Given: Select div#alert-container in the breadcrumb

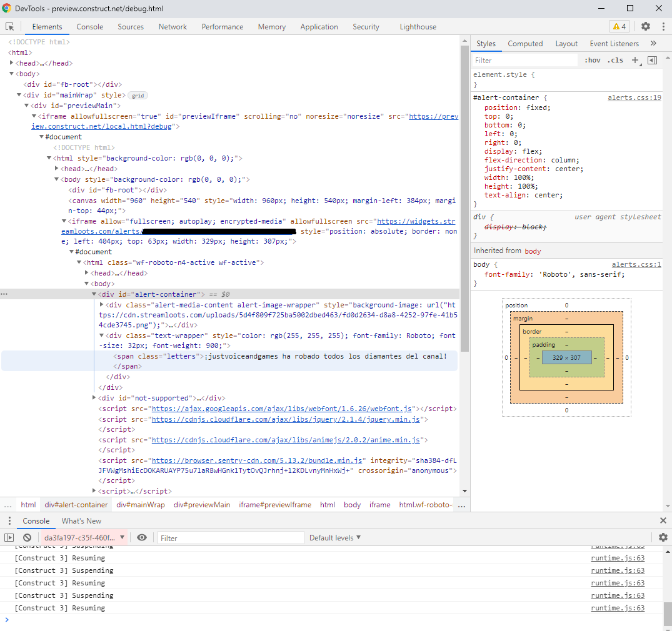Looking at the screenshot, I should [x=76, y=505].
